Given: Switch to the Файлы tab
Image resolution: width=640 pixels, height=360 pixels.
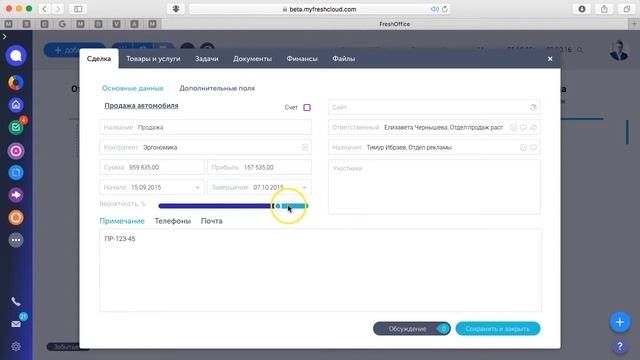Looking at the screenshot, I should coord(344,59).
